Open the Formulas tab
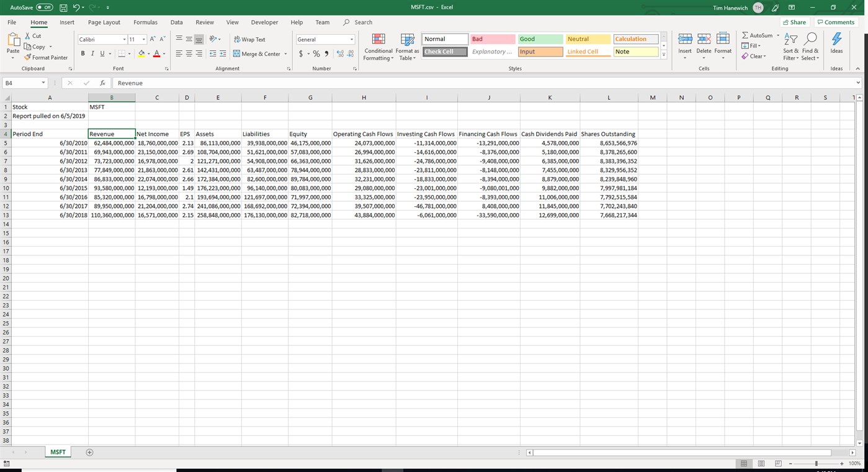 click(x=145, y=22)
